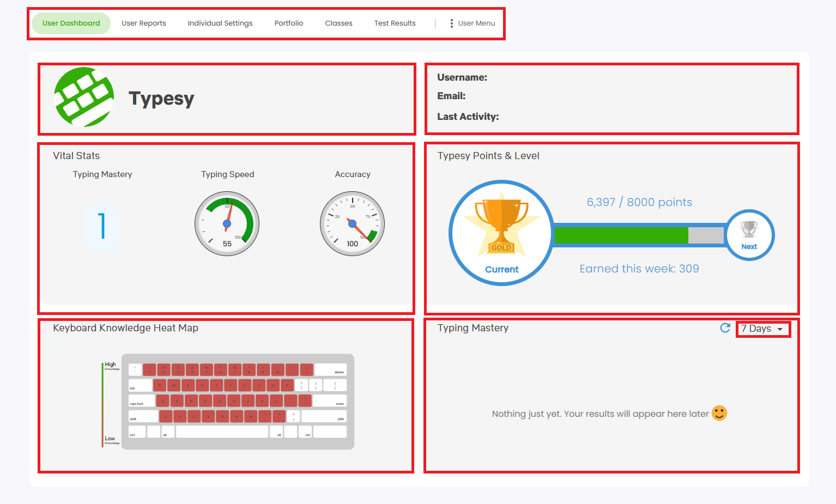This screenshot has height=504, width=836.
Task: Switch to the User Reports tab
Action: (x=144, y=23)
